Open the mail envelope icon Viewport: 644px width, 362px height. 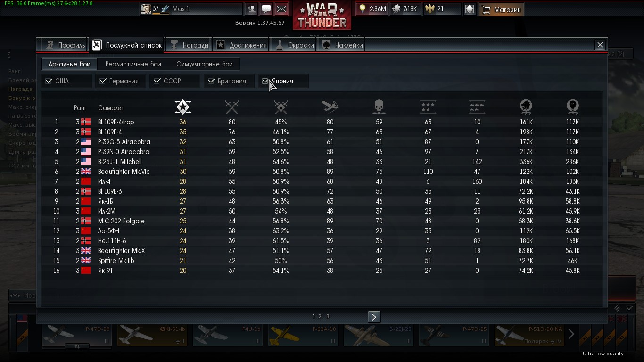pos(281,9)
